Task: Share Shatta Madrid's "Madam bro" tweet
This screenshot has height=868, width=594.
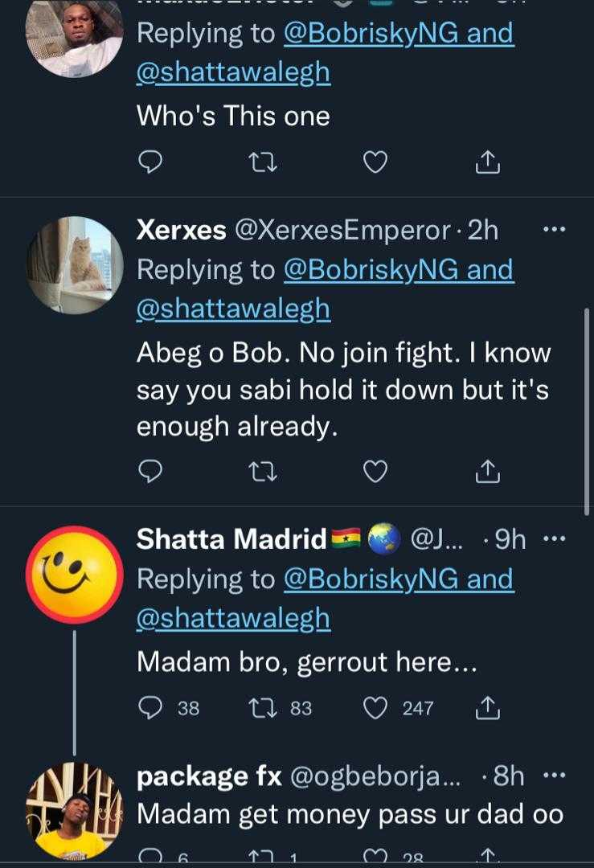Action: (487, 708)
